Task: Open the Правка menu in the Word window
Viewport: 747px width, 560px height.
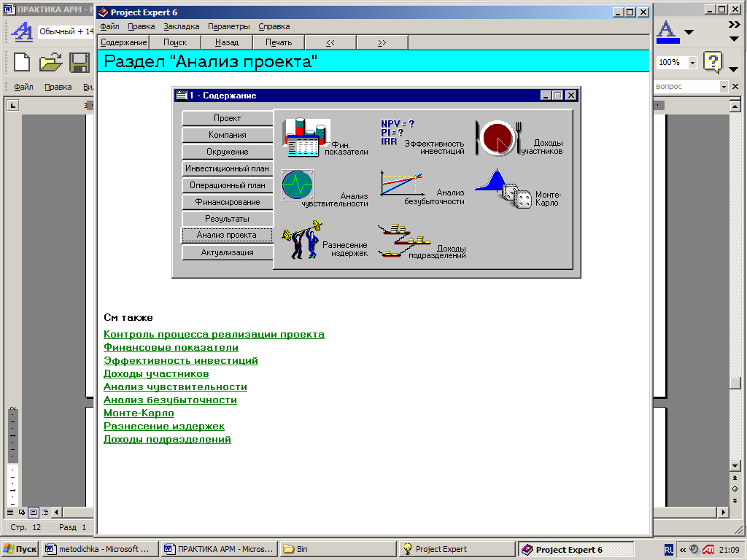Action: tap(58, 87)
